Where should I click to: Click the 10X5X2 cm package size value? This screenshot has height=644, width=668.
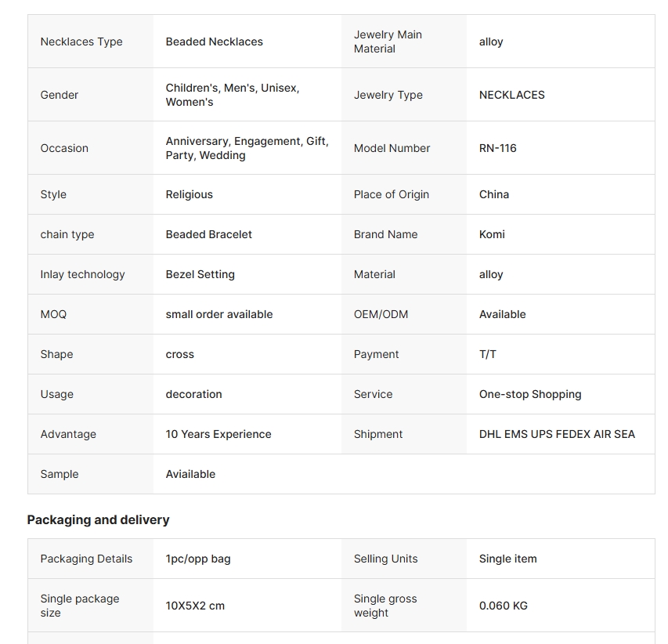pyautogui.click(x=195, y=606)
